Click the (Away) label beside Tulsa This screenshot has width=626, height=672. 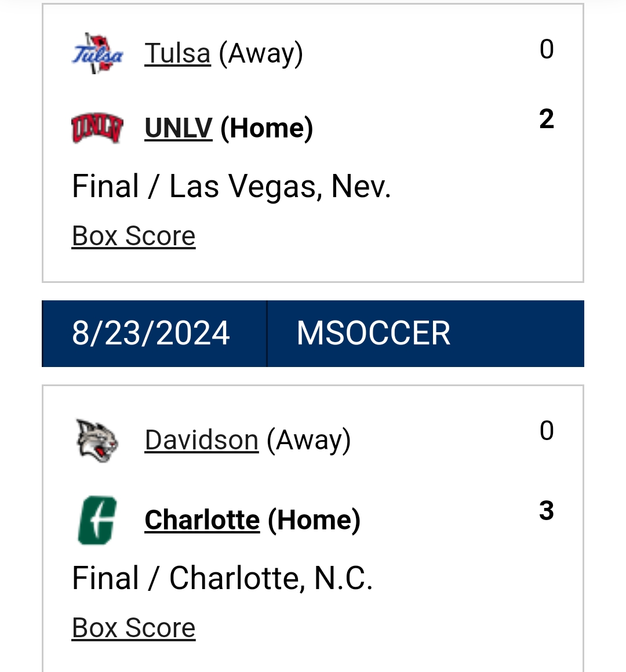click(x=261, y=53)
